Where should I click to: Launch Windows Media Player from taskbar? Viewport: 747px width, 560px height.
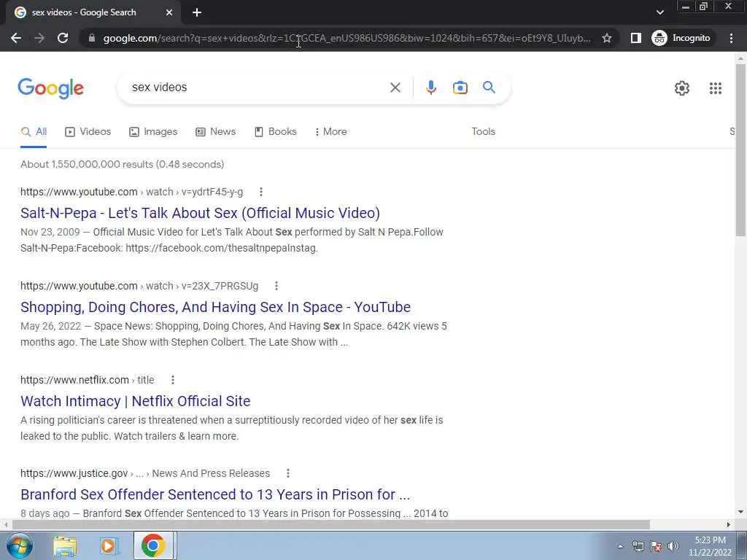tap(109, 546)
